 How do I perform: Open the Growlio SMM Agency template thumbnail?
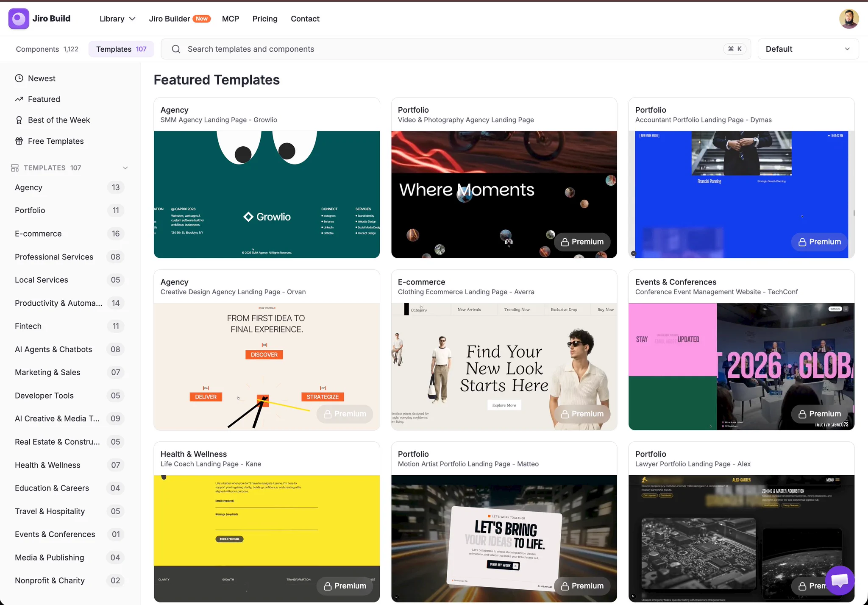tap(267, 195)
